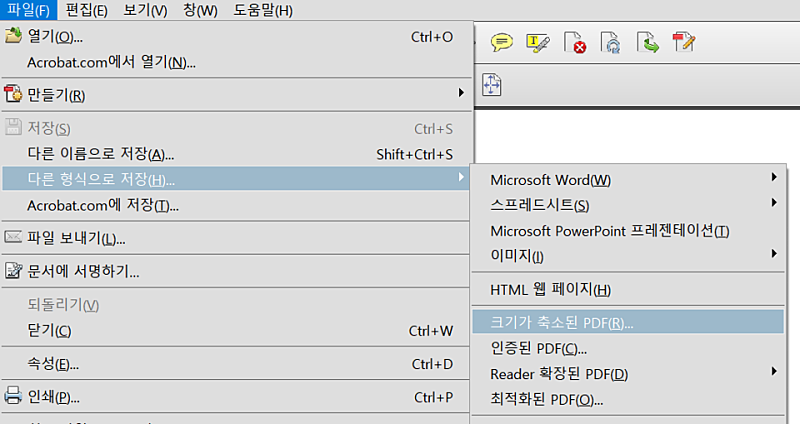Select 크기가 축소된 PDF(R)...

pyautogui.click(x=628, y=322)
